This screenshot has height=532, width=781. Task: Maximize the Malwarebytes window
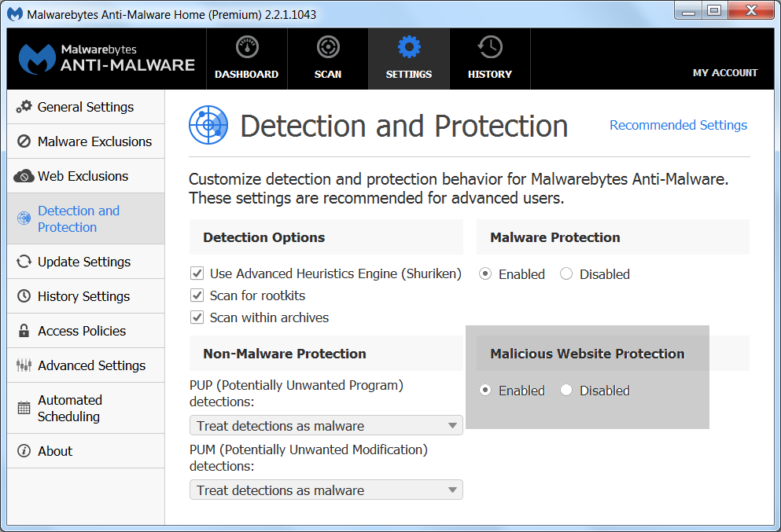[714, 11]
